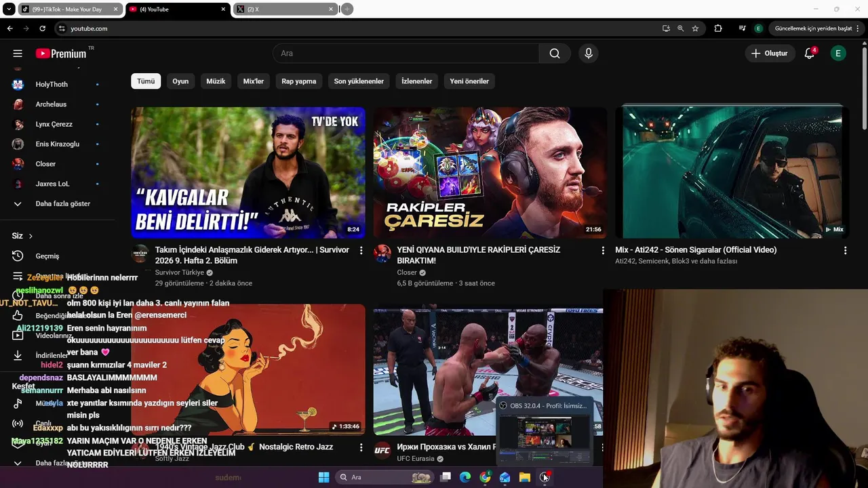
Task: Click Closer channel avatar under video
Action: [382, 253]
